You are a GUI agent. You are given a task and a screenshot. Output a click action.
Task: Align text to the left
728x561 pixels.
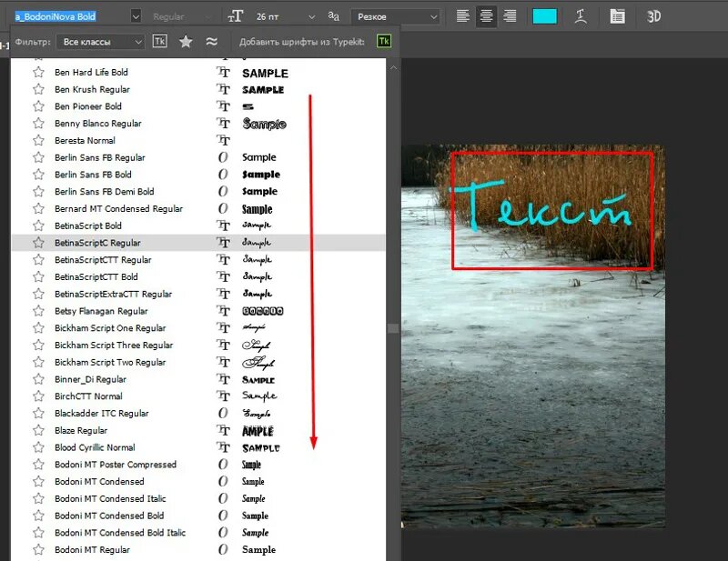coord(463,16)
